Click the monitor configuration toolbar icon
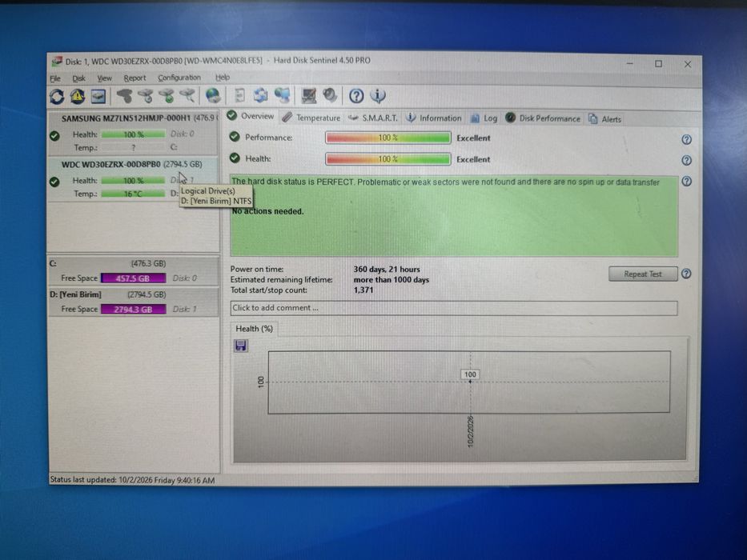Viewport: 747px width, 560px height. click(309, 96)
